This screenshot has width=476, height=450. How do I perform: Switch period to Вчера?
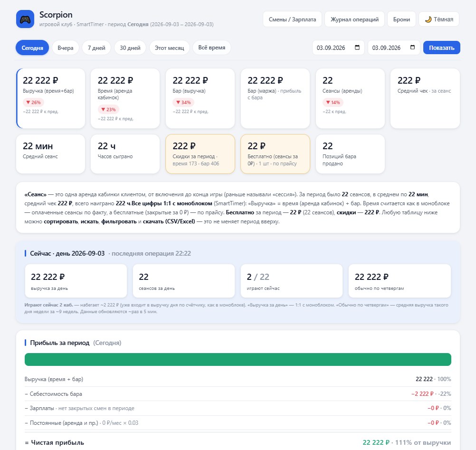(x=66, y=48)
